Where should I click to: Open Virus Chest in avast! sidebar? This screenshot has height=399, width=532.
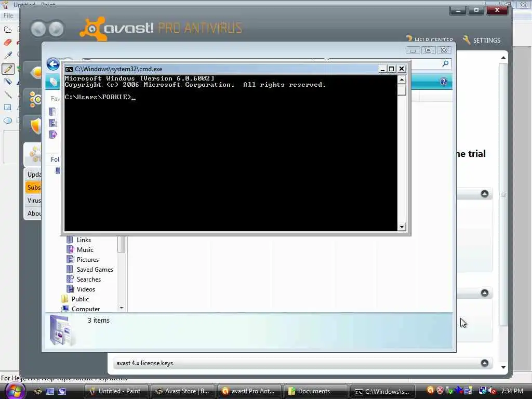[x=34, y=200]
